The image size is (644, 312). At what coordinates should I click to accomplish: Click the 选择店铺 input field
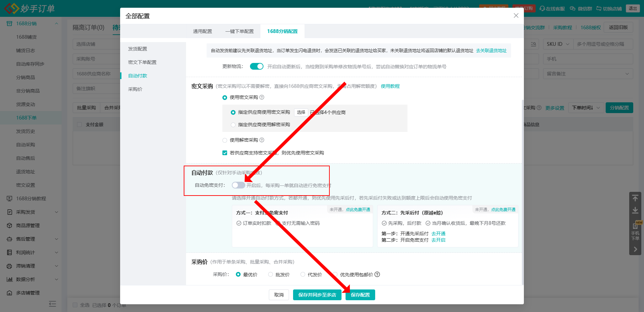(x=97, y=44)
